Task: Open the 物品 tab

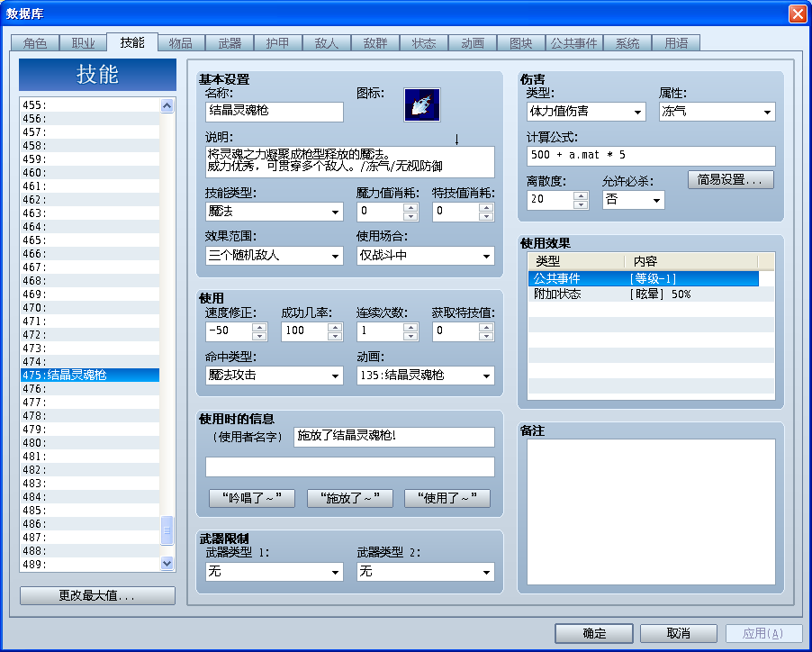Action: pos(181,43)
